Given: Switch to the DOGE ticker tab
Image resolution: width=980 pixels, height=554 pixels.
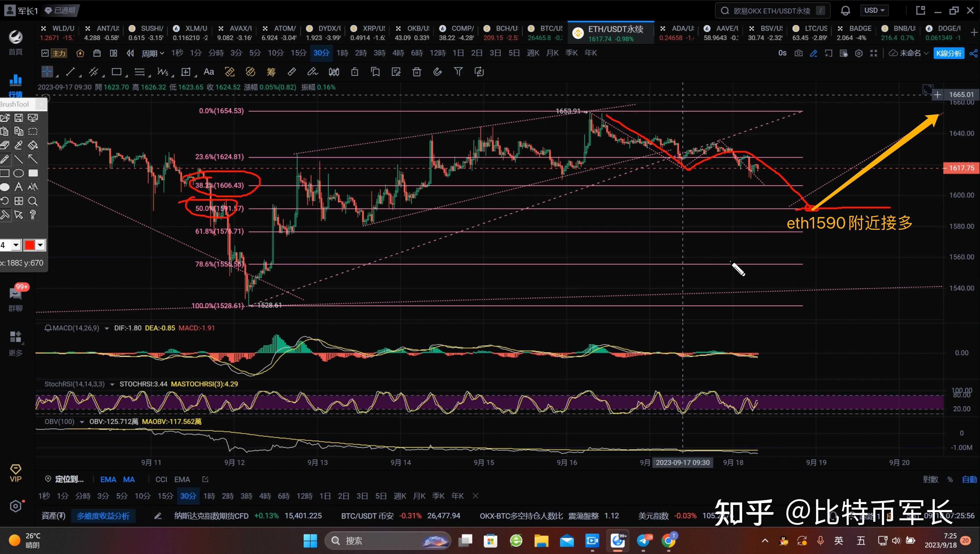Looking at the screenshot, I should (943, 33).
